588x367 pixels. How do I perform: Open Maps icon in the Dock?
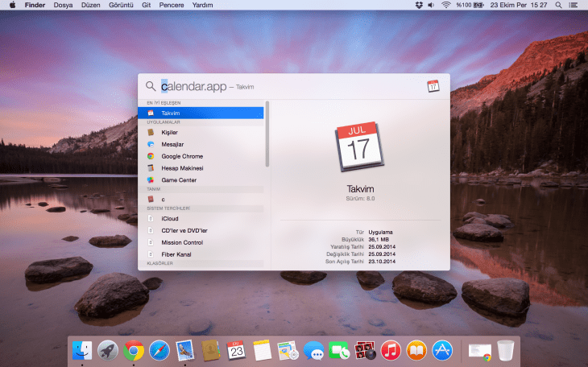pyautogui.click(x=288, y=351)
